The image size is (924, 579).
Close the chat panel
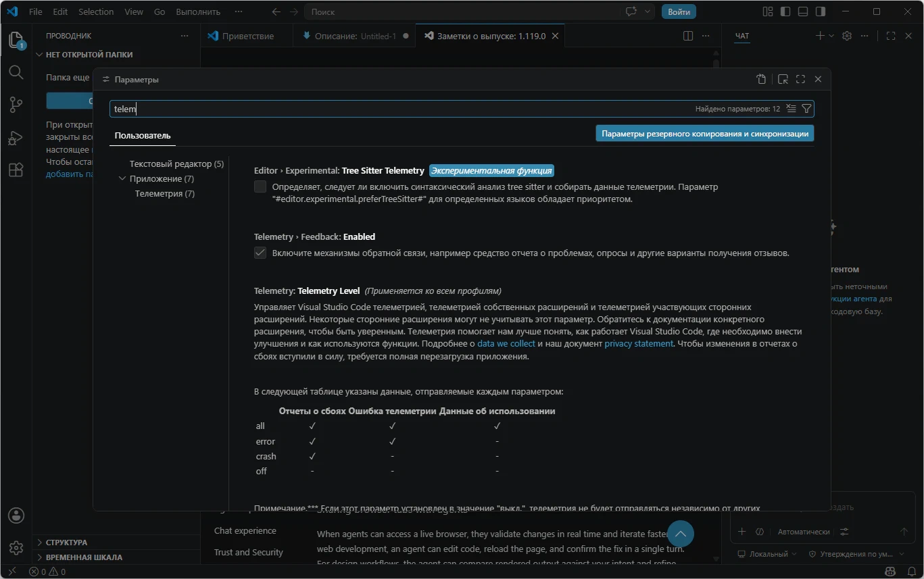coord(908,36)
